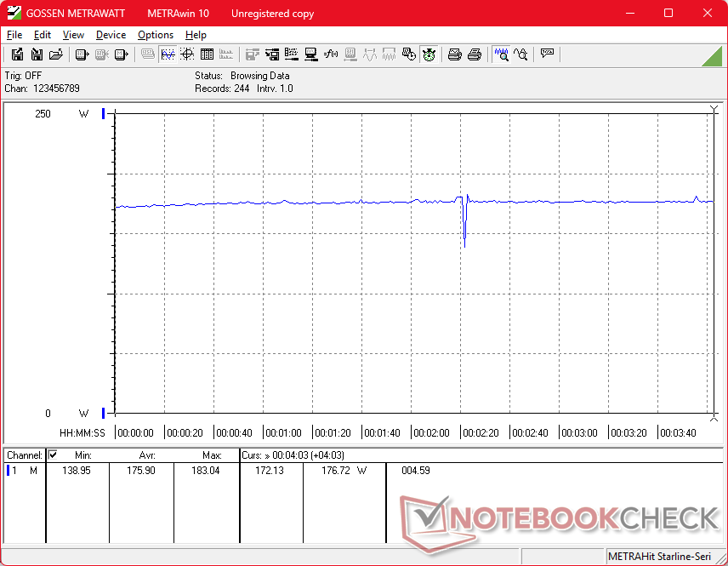Click the green stopwatch timer icon
This screenshot has width=728, height=566.
click(429, 54)
